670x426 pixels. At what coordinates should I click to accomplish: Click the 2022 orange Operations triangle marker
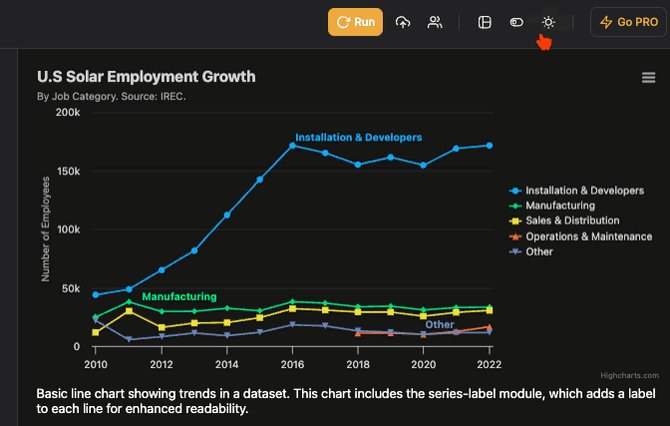[x=489, y=327]
